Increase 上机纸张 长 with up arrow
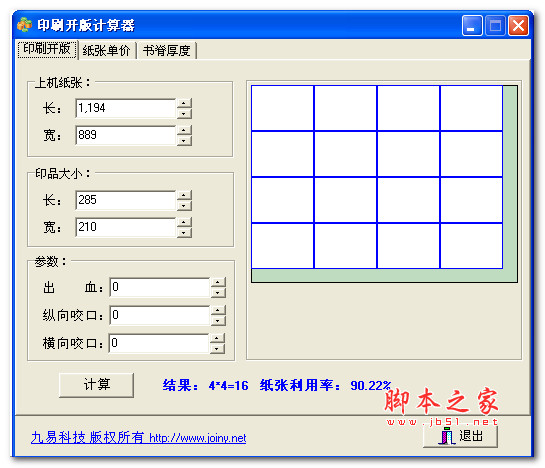The height and width of the screenshot is (468, 545). click(x=184, y=103)
